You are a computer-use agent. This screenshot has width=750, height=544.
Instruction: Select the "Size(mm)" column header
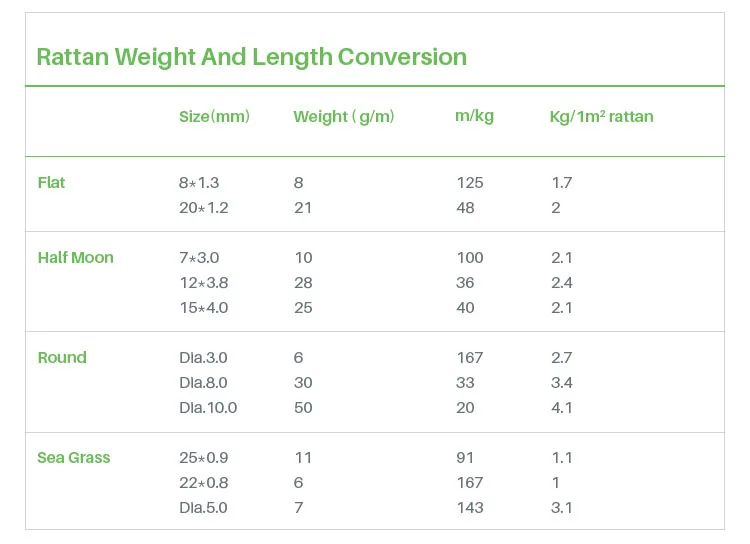pos(214,117)
